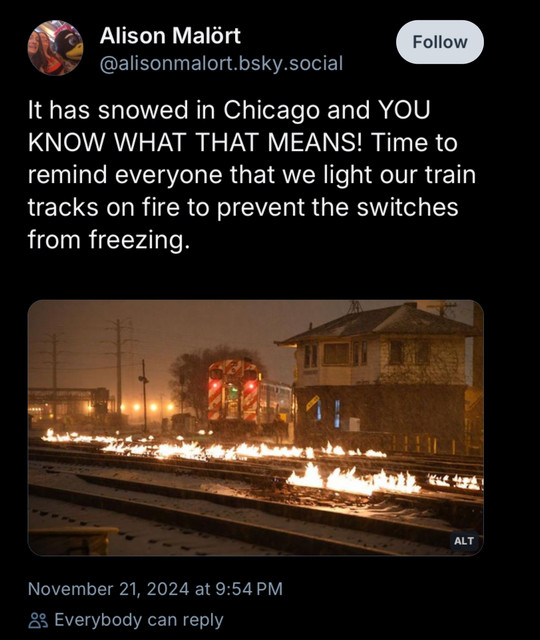The image size is (540, 640).
Task: Click the penguin mascot in the avatar
Action: [67, 44]
